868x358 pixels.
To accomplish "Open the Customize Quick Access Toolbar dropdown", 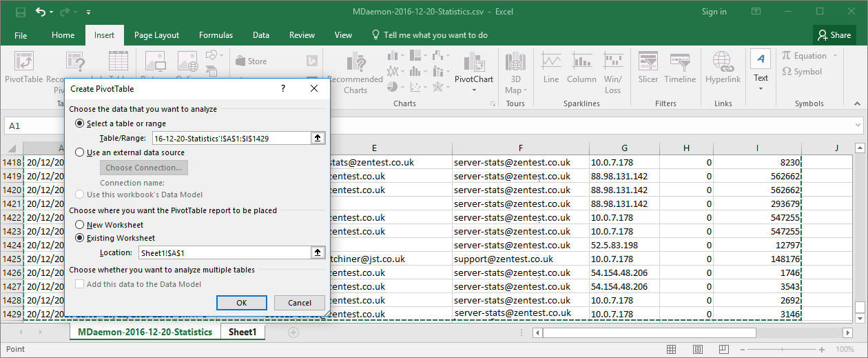I will [89, 12].
